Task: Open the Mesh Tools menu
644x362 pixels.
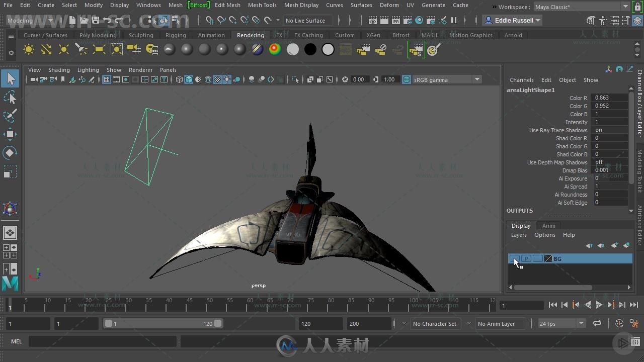Action: (x=262, y=5)
